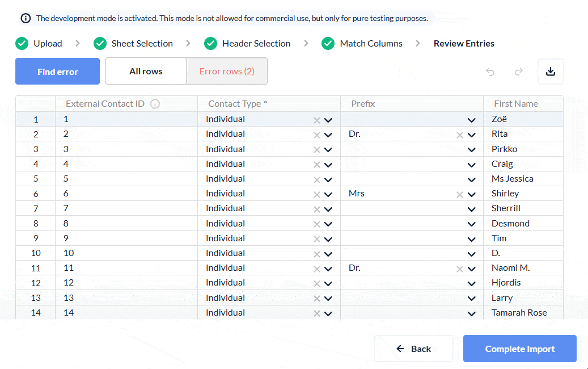Click the download export icon
The height and width of the screenshot is (369, 588).
[x=550, y=72]
